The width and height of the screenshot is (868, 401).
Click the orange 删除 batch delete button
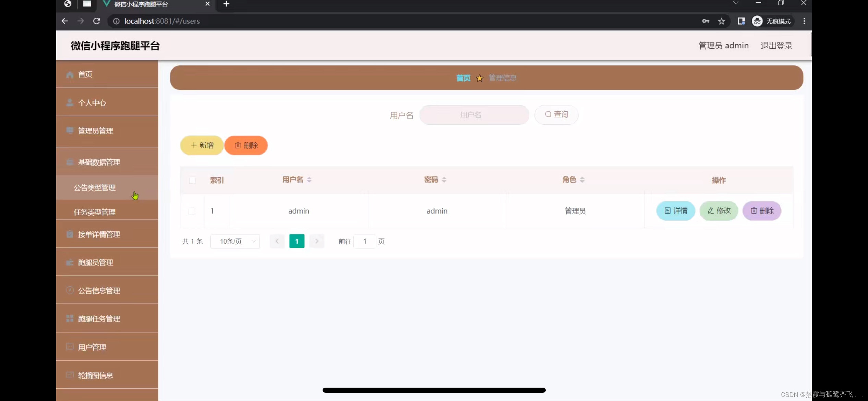point(246,145)
